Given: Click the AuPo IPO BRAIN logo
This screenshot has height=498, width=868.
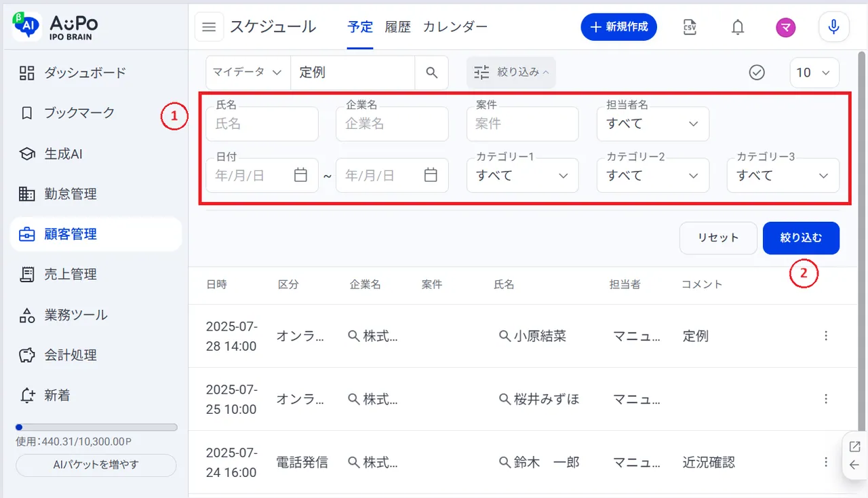Looking at the screenshot, I should click(x=56, y=26).
